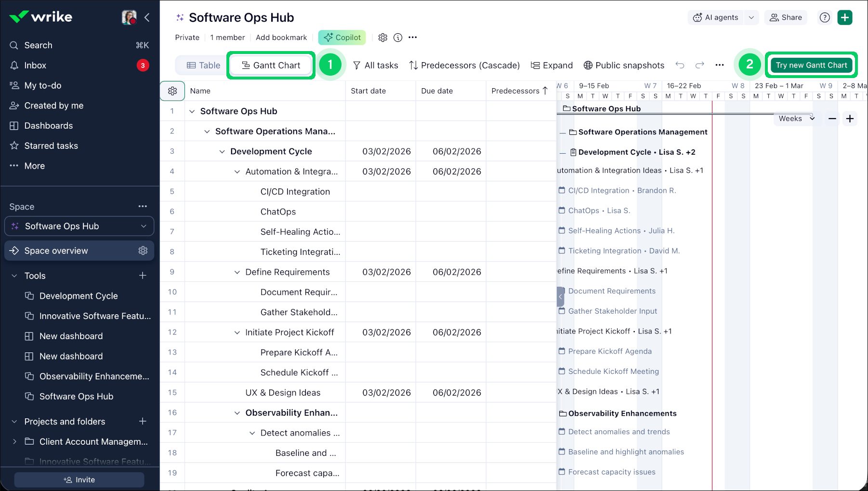Expand the Client Account Management folder

(14, 441)
